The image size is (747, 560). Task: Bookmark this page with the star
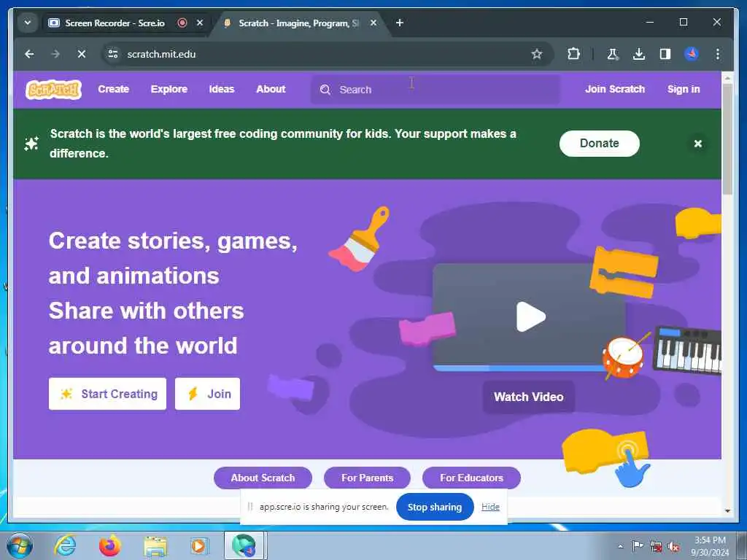coord(537,54)
